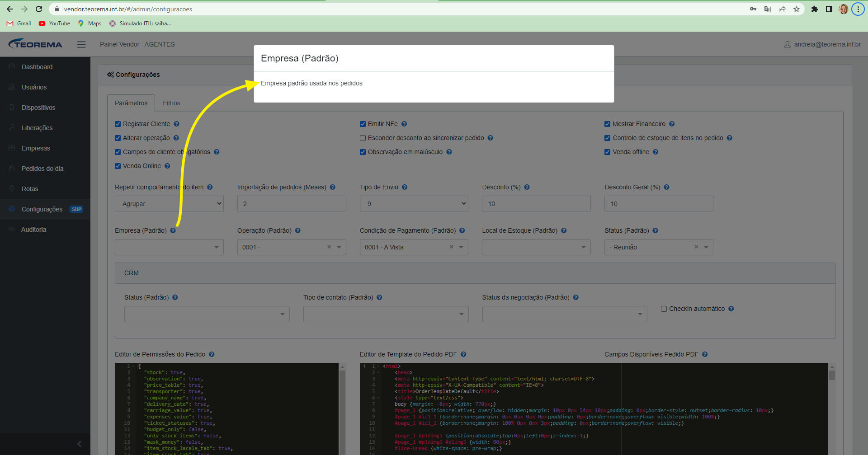
Task: Click help icon for Editor de Permissões do Pedido
Action: (x=212, y=354)
